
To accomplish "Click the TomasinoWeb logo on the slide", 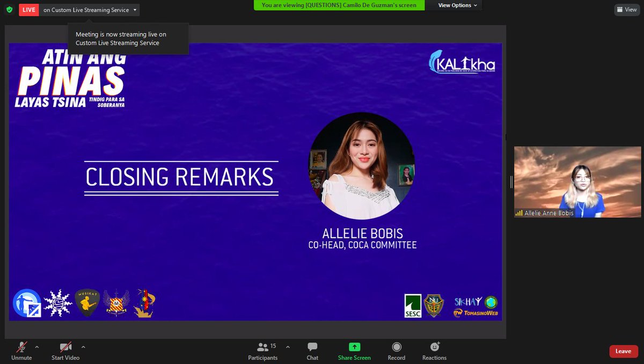I will (475, 312).
